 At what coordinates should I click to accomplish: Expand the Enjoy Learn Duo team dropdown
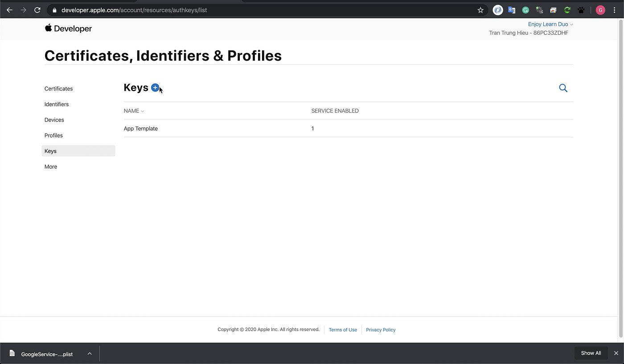[550, 24]
